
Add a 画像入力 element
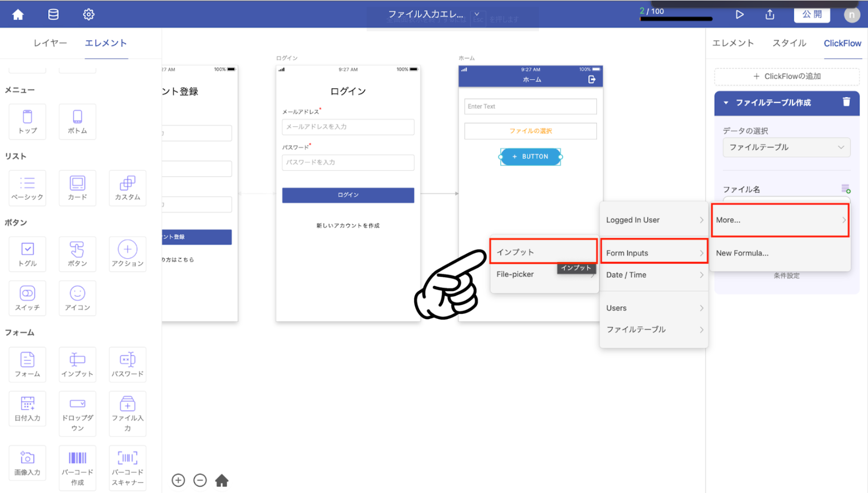(27, 463)
